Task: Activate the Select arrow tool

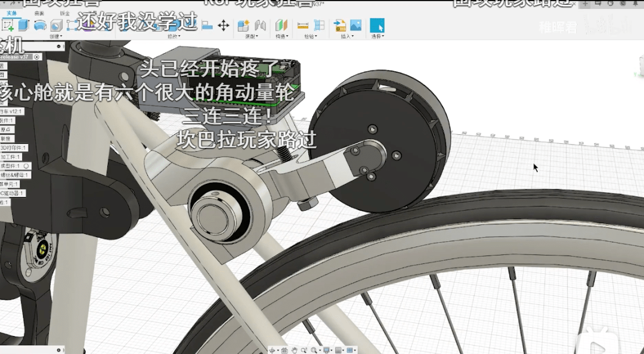Action: click(x=377, y=25)
